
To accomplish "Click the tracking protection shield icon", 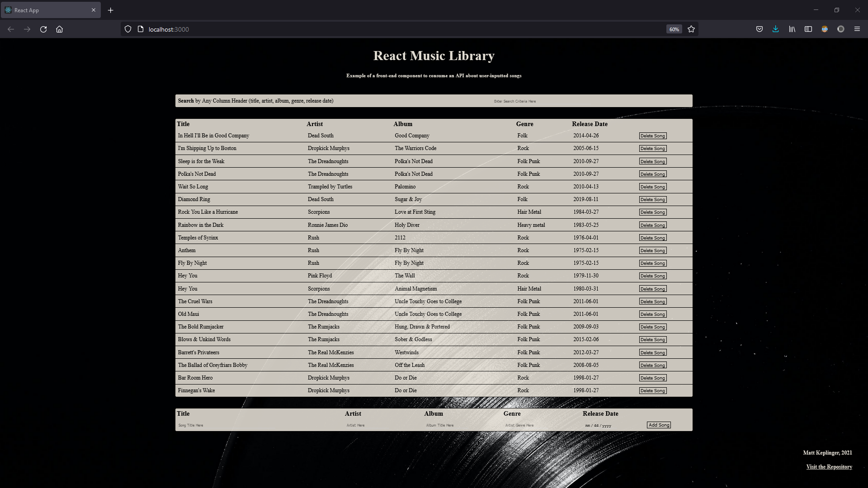I will [x=128, y=29].
